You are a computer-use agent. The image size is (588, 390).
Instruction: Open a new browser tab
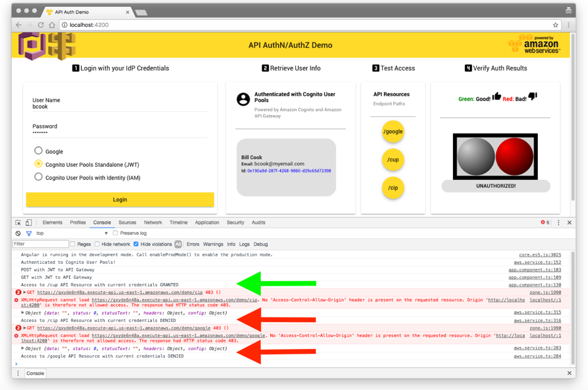click(141, 12)
